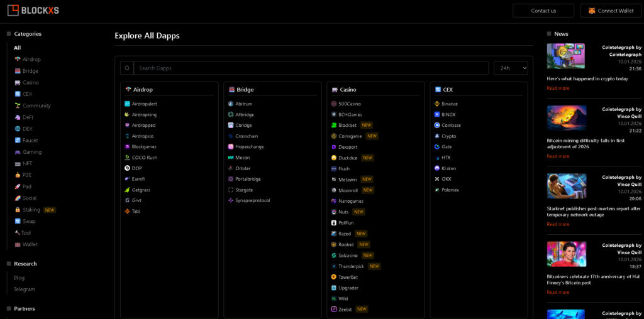Open the 24h time range dropdown

(510, 68)
